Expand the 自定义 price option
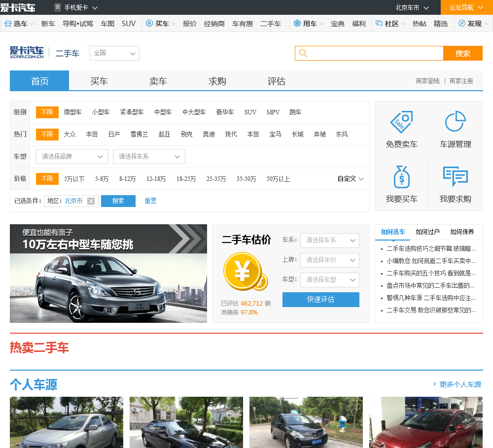The width and height of the screenshot is (493, 448). pyautogui.click(x=350, y=179)
